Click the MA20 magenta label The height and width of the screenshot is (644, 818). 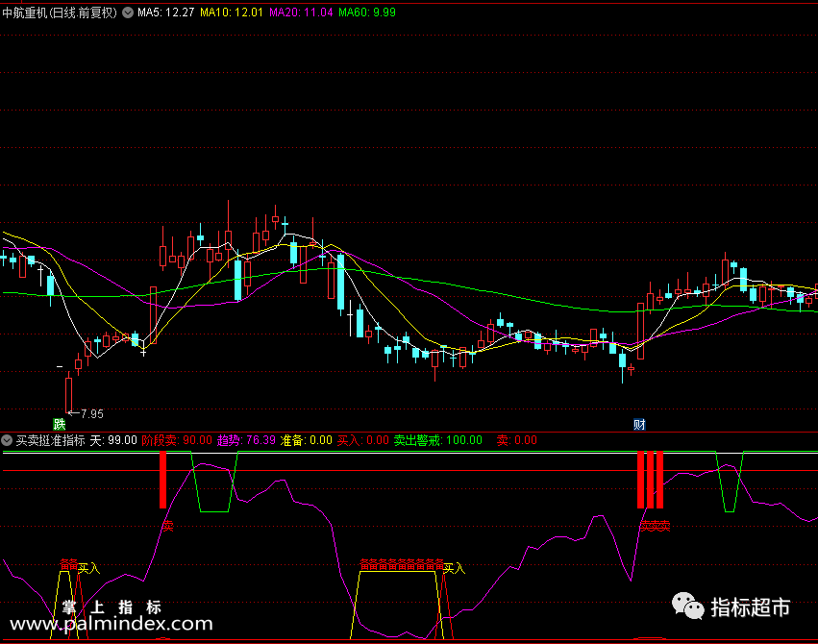[x=301, y=12]
